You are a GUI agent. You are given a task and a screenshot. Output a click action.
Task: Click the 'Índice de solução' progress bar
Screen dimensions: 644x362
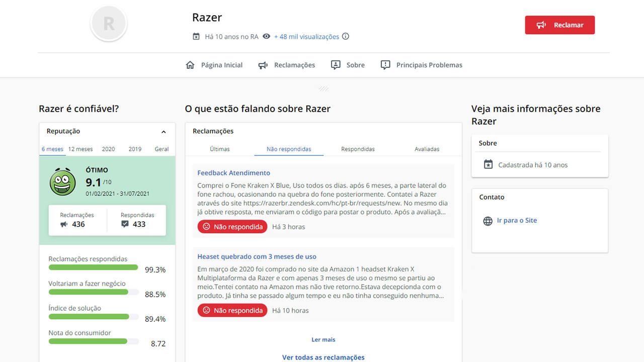tap(94, 317)
